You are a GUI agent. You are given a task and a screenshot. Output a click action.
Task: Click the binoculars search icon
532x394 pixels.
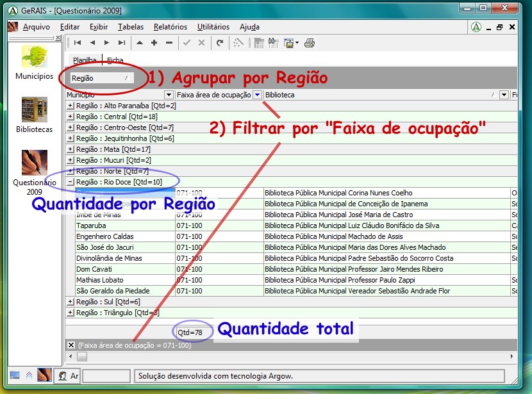pos(274,43)
